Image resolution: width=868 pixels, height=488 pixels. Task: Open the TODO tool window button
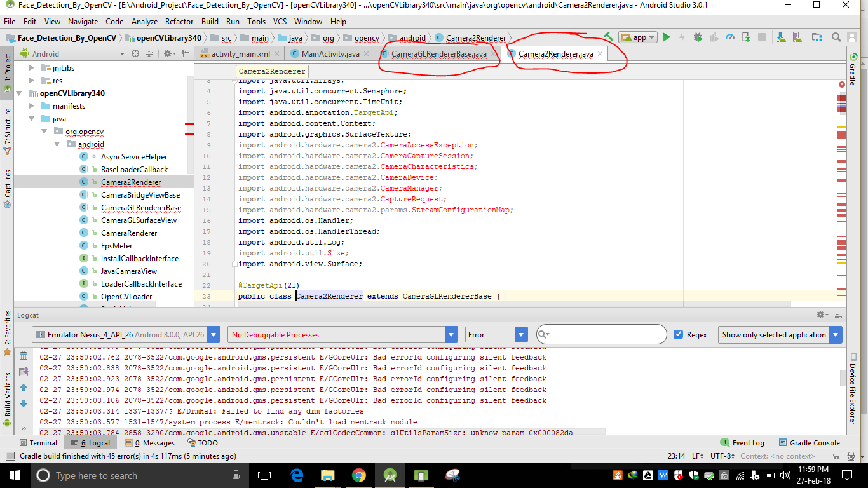click(x=203, y=443)
